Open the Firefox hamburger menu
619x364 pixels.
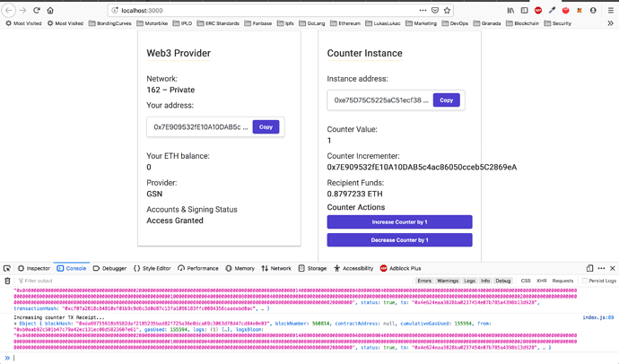(x=610, y=11)
